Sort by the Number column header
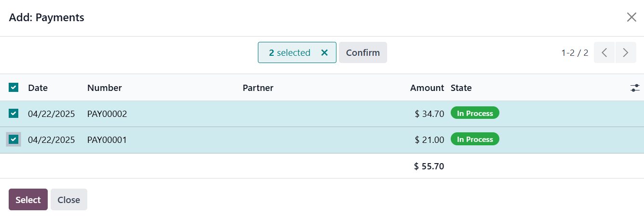This screenshot has height=217, width=644. click(104, 88)
